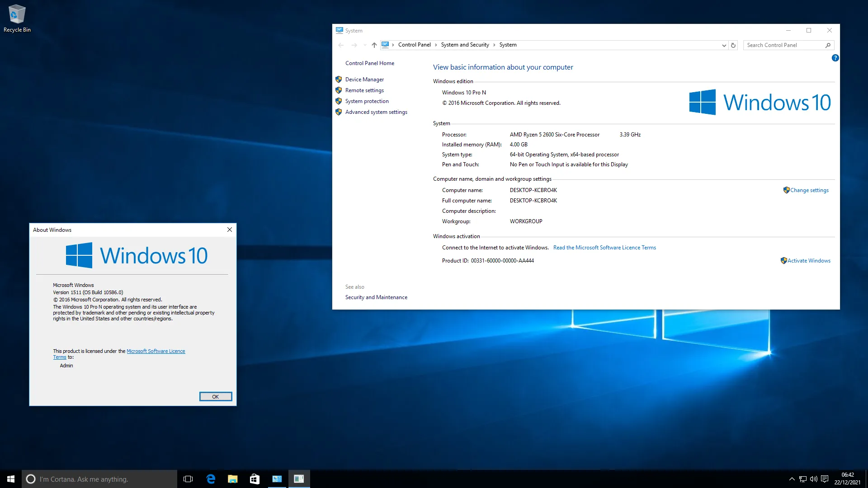Viewport: 868px width, 488px height.
Task: Close the About Windows dialog
Action: point(230,230)
